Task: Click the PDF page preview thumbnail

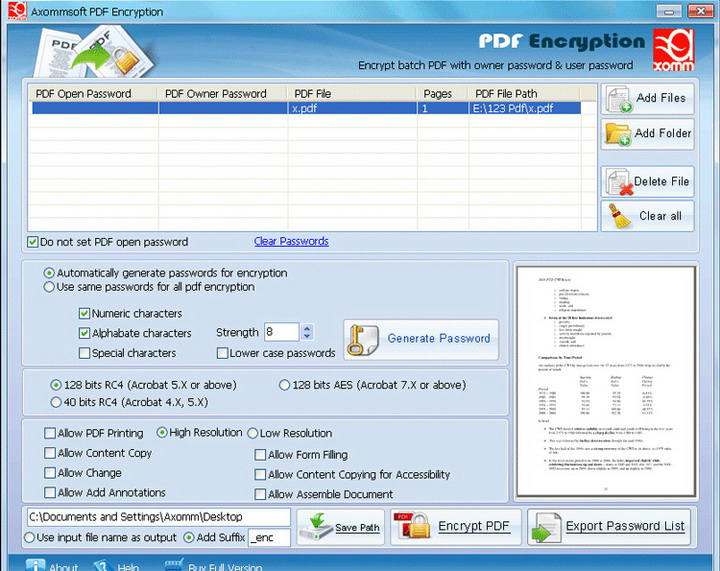Action: [606, 382]
